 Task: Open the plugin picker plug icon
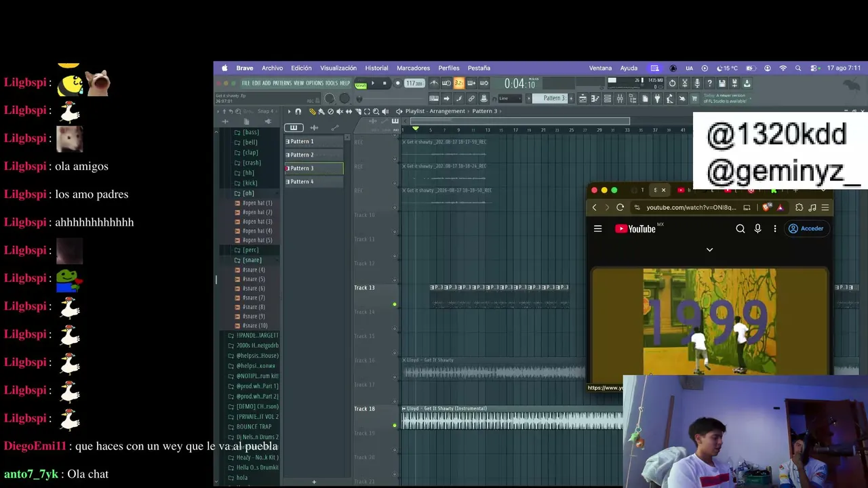point(657,98)
